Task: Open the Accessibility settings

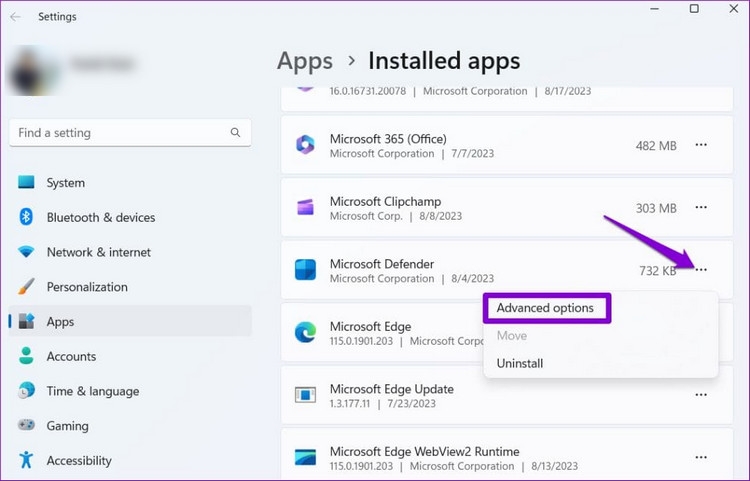Action: point(130,460)
